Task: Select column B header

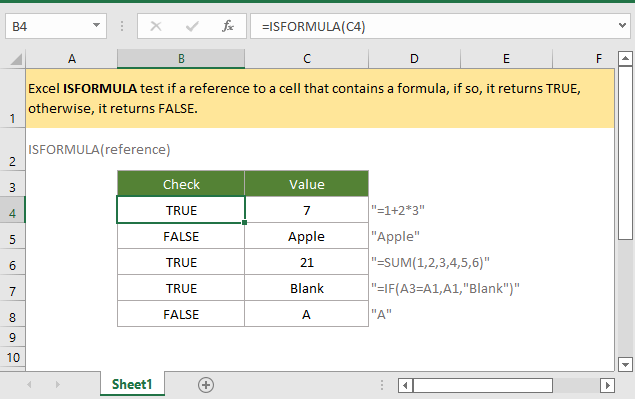Action: tap(181, 59)
